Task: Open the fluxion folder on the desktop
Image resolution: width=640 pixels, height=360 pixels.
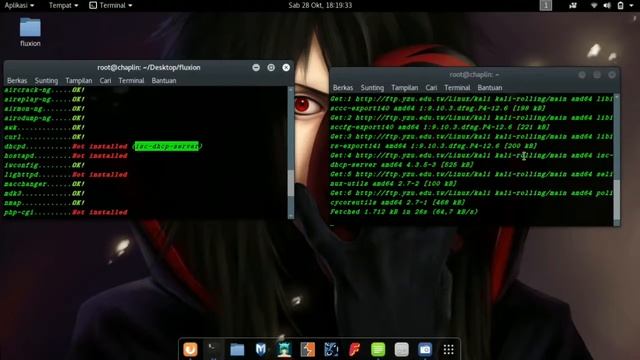Action: (30, 32)
